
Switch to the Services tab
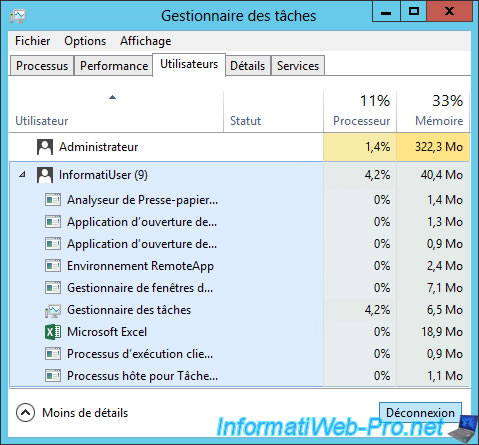click(x=298, y=66)
